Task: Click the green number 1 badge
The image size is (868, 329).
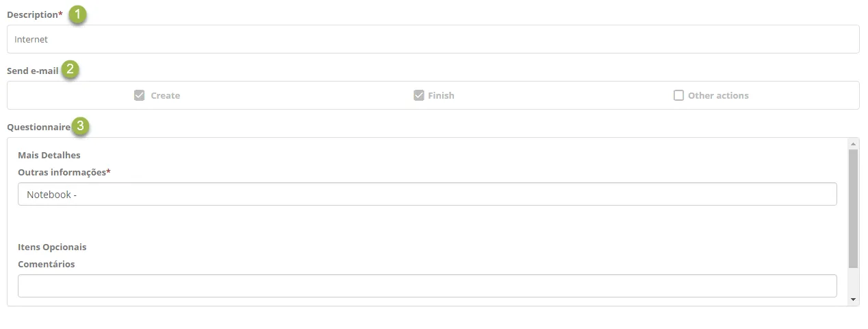Action: (x=79, y=14)
